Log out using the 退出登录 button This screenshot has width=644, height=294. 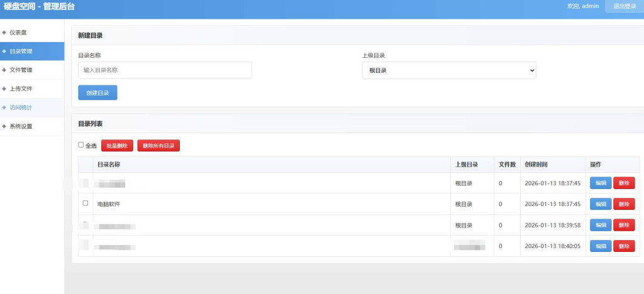(x=625, y=6)
